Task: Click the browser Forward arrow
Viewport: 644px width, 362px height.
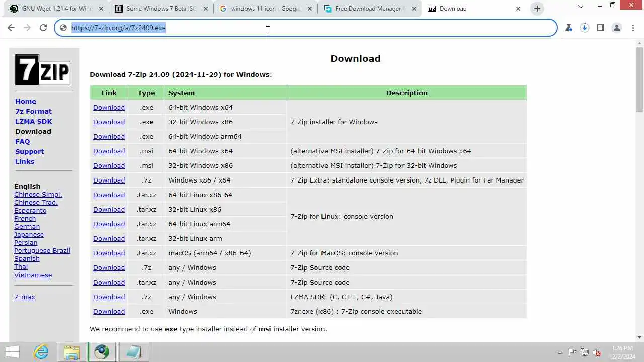Action: click(x=27, y=28)
